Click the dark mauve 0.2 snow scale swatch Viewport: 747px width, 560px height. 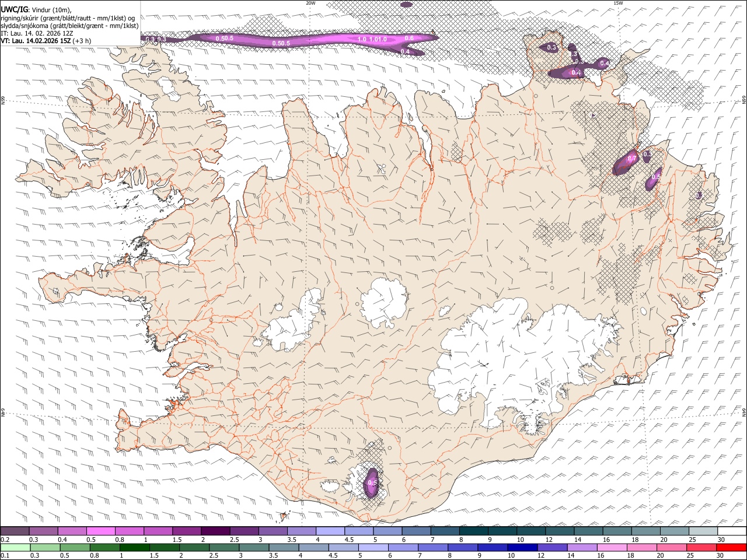[x=15, y=531]
